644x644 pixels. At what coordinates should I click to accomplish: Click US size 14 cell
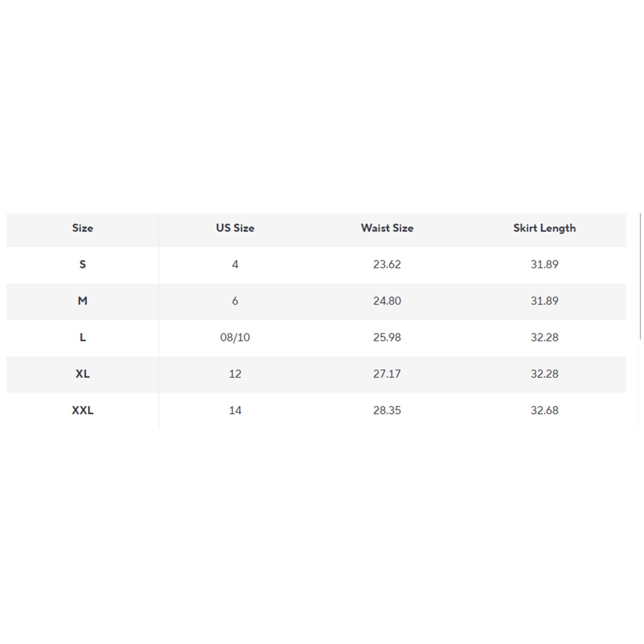click(235, 410)
